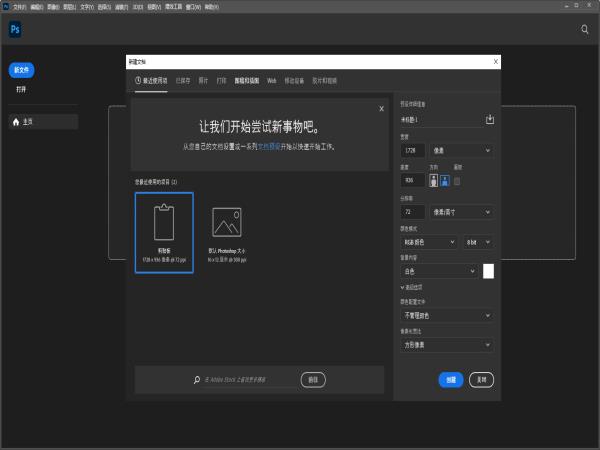Switch to the 胶片和视频 film and video tab
The height and width of the screenshot is (450, 600).
click(x=324, y=81)
